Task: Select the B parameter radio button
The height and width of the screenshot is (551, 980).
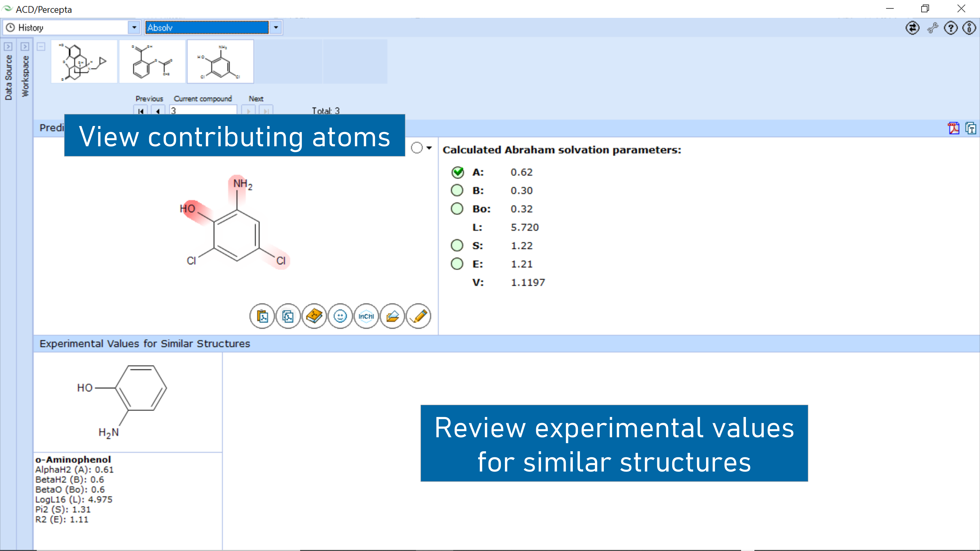Action: (x=457, y=190)
